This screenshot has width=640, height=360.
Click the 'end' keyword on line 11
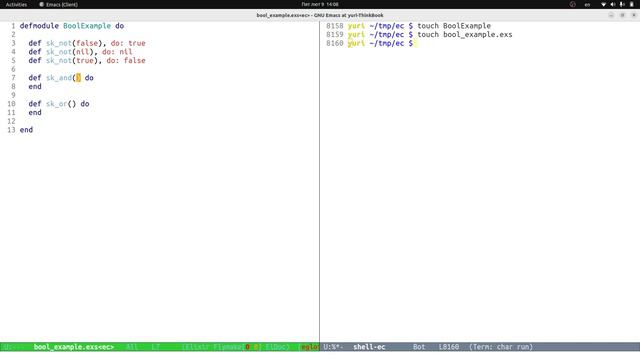point(35,113)
